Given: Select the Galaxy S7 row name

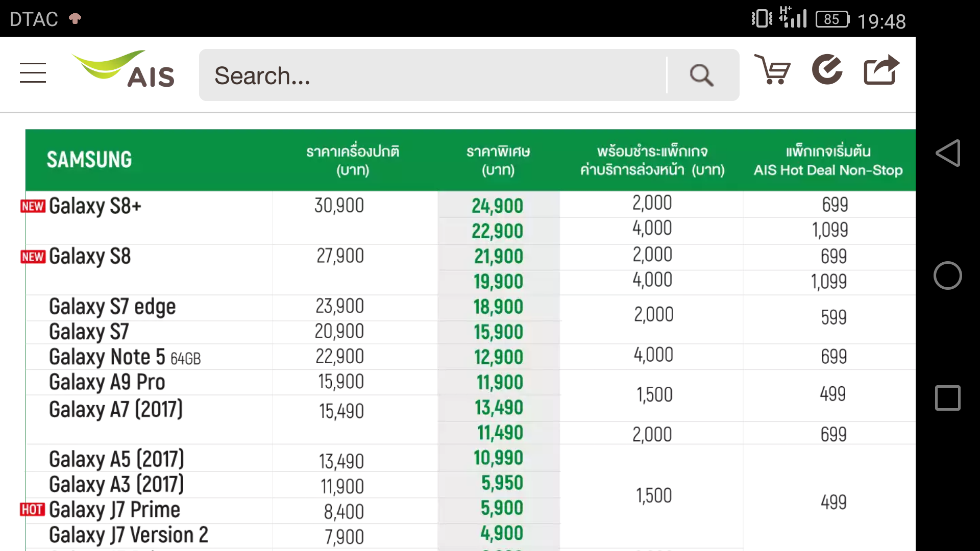Looking at the screenshot, I should point(89,332).
